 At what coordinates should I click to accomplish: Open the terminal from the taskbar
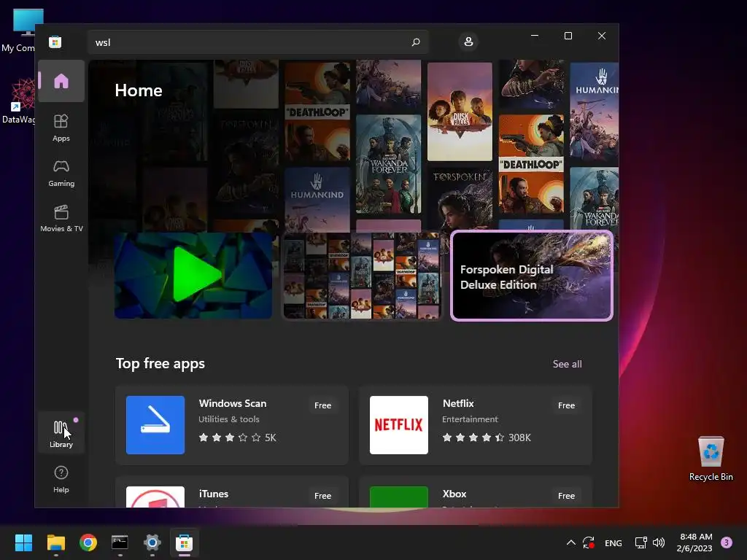point(120,542)
